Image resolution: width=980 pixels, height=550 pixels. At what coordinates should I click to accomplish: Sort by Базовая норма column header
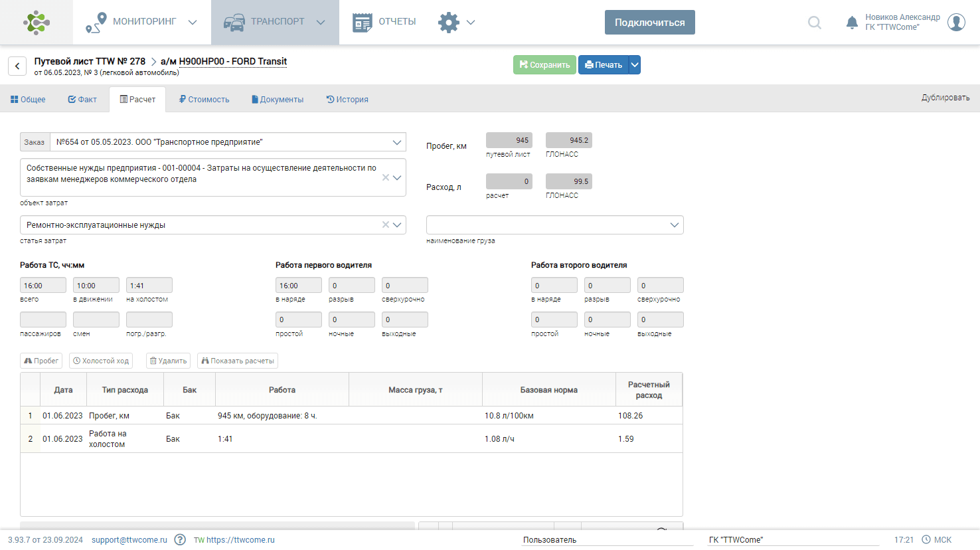pos(548,390)
